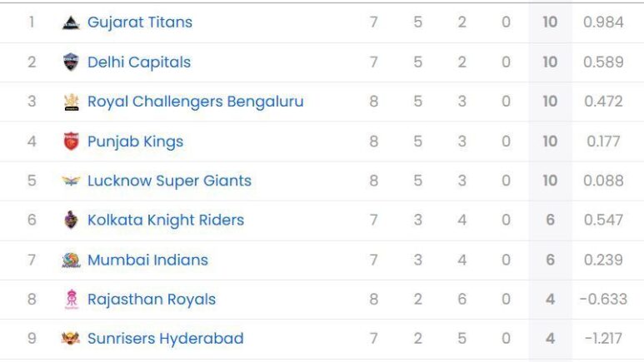644x362 pixels.
Task: Open the Royal Challengers Bengaluru link
Action: tap(195, 102)
